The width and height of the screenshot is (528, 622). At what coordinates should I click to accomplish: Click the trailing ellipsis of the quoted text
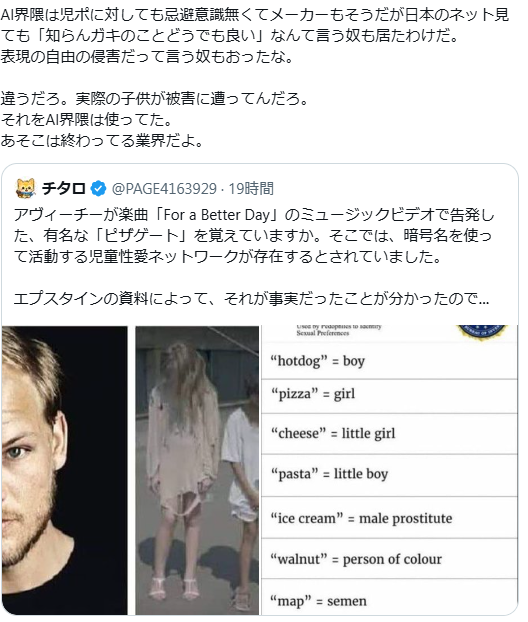pos(484,299)
